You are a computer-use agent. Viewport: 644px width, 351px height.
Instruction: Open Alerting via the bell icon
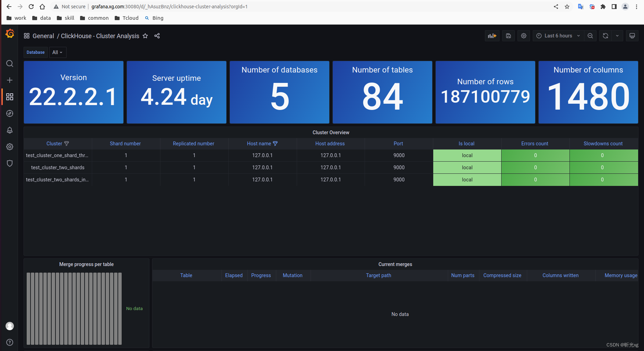coord(10,130)
